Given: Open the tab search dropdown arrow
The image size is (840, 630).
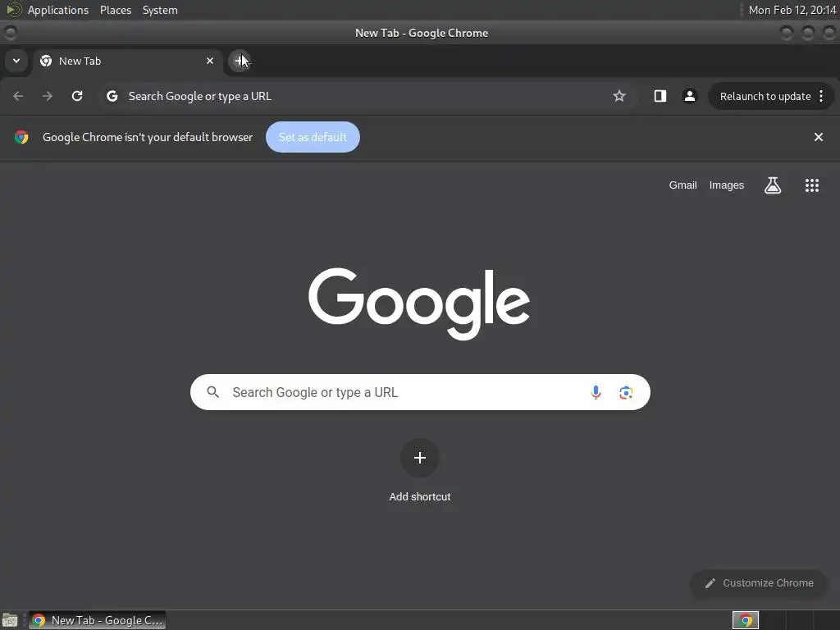Looking at the screenshot, I should click(16, 61).
